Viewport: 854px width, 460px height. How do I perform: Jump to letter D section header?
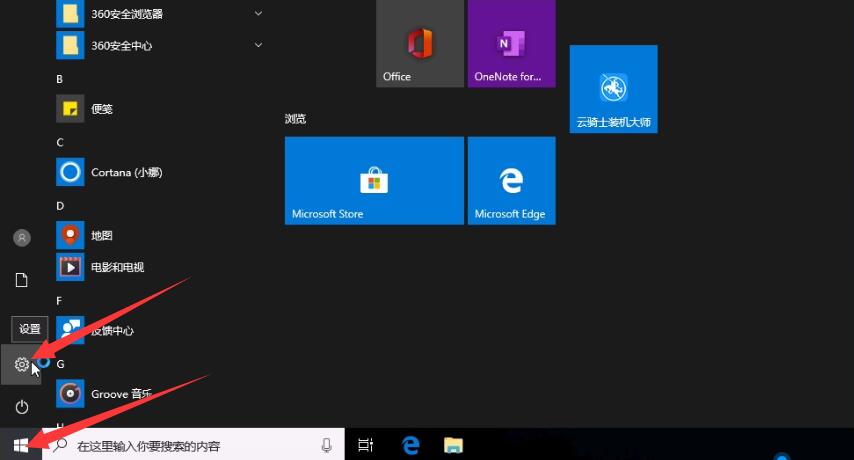click(60, 206)
